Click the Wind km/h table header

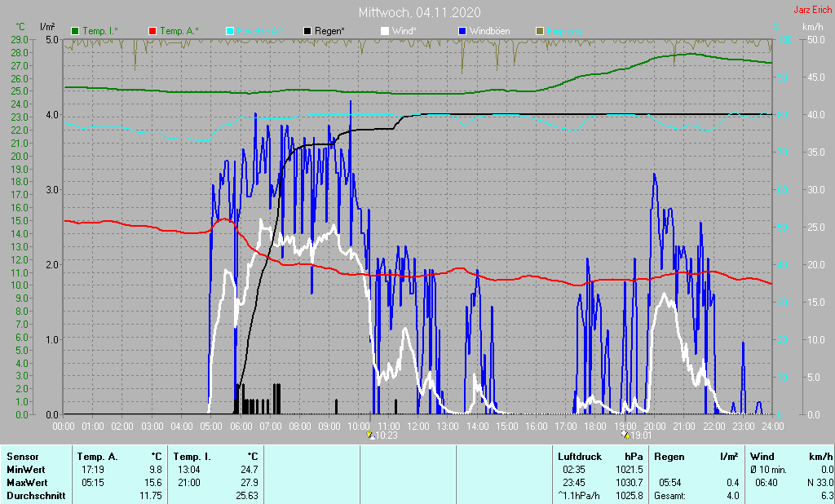(x=791, y=457)
